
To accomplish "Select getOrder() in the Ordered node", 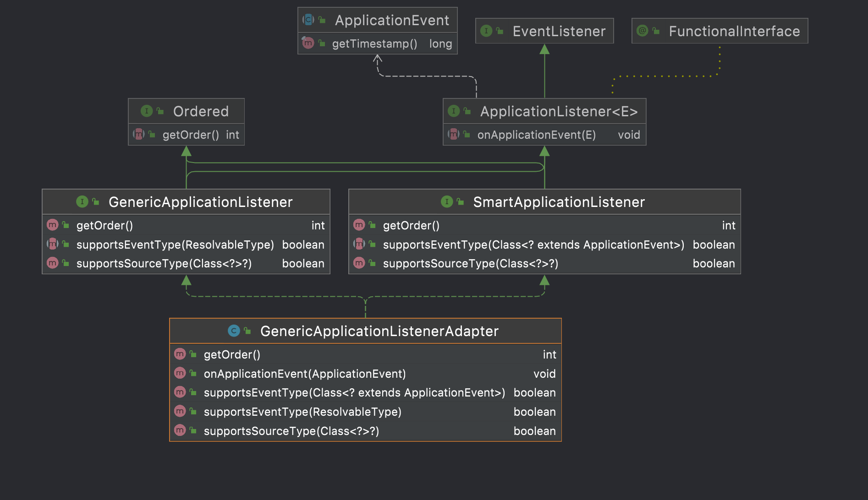I will (x=191, y=135).
